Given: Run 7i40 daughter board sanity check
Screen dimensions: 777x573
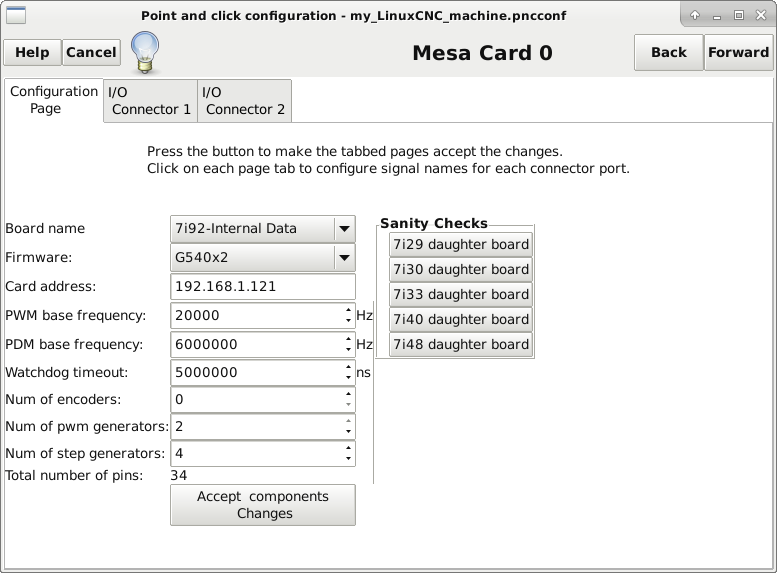Looking at the screenshot, I should pyautogui.click(x=461, y=319).
